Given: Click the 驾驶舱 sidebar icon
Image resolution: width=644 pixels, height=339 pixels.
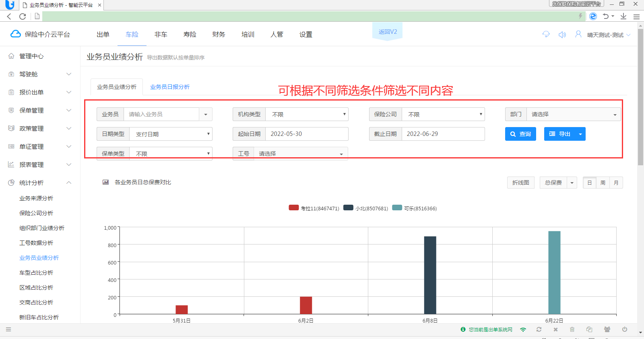Looking at the screenshot, I should click(x=11, y=74).
